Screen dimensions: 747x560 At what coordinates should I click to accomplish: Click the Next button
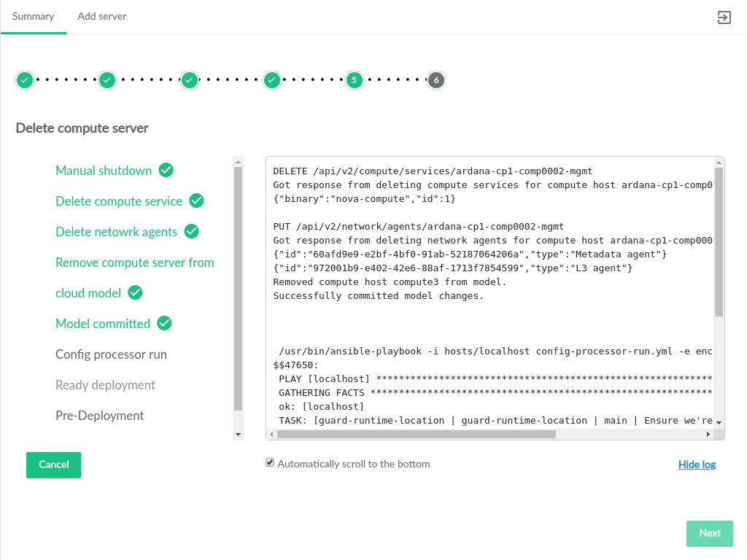(x=709, y=533)
